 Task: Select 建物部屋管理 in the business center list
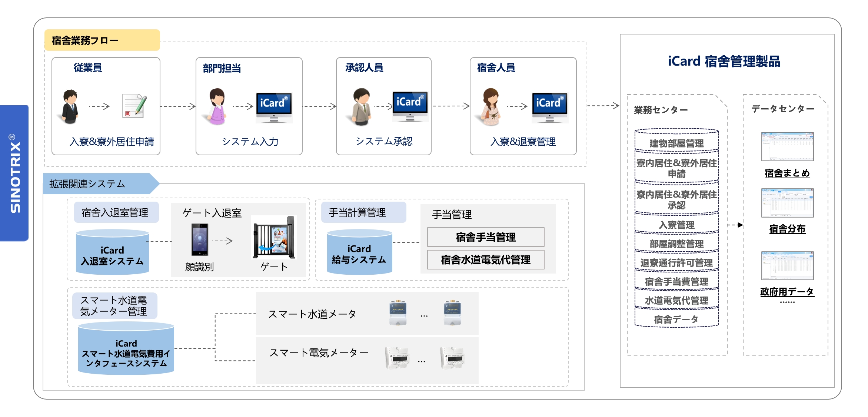[x=676, y=143]
